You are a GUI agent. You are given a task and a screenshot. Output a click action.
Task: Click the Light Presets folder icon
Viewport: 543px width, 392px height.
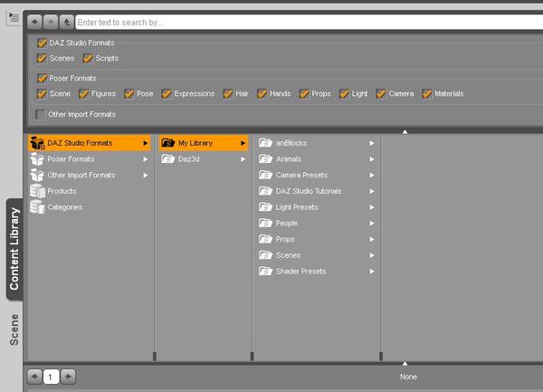point(265,207)
